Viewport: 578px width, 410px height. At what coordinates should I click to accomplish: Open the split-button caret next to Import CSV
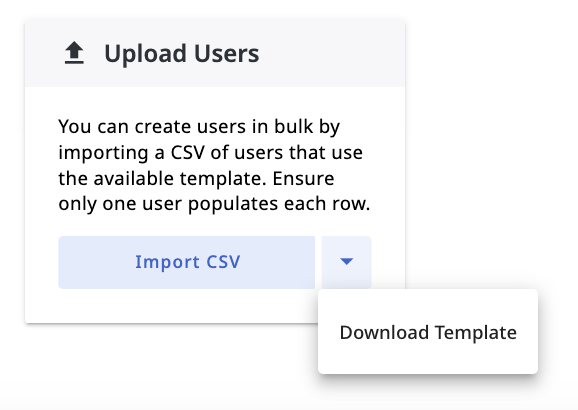pyautogui.click(x=347, y=262)
